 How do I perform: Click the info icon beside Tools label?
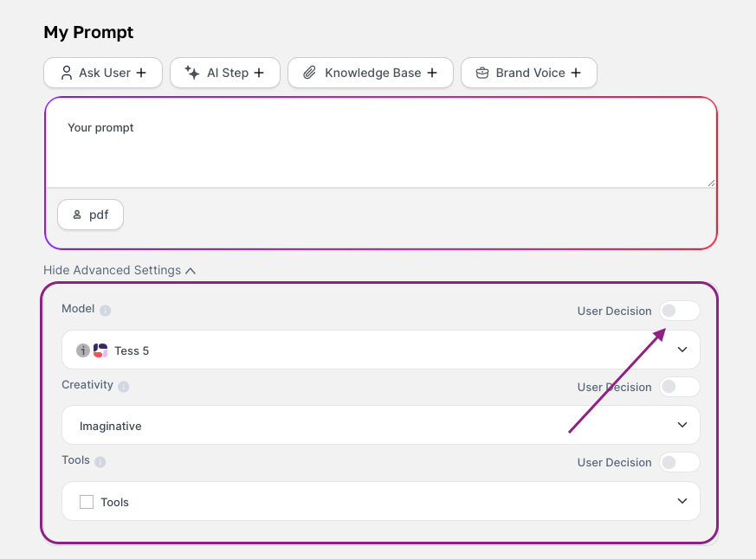pos(100,462)
